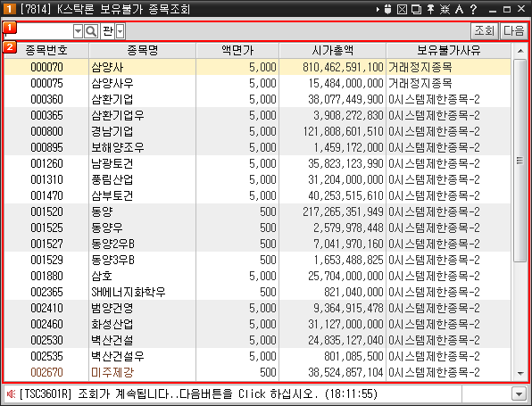Viewport: 532px width, 406px height.
Task: Click market cap 1,459,172,000
Action: pos(348,147)
